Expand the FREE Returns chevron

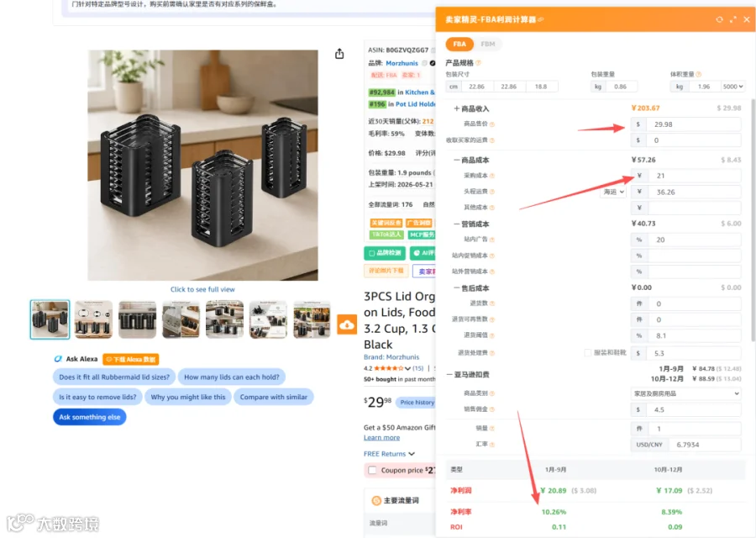coord(412,454)
